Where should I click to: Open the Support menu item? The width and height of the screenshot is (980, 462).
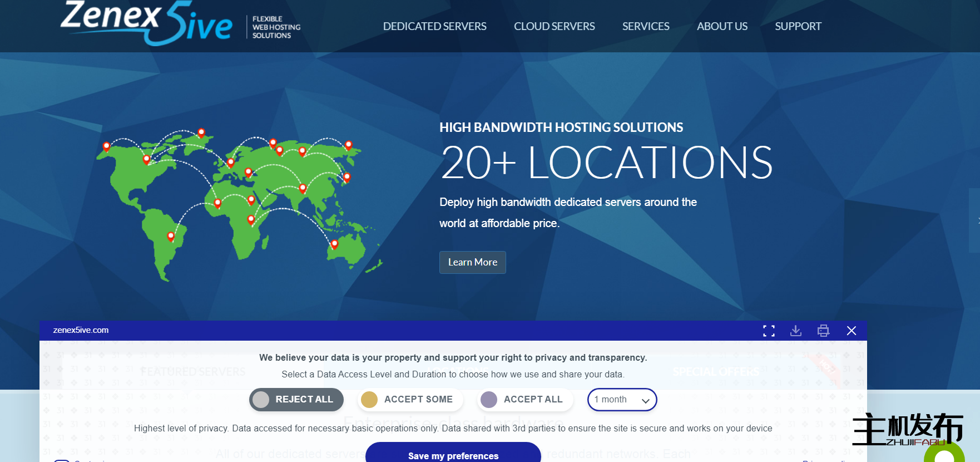pos(798,26)
